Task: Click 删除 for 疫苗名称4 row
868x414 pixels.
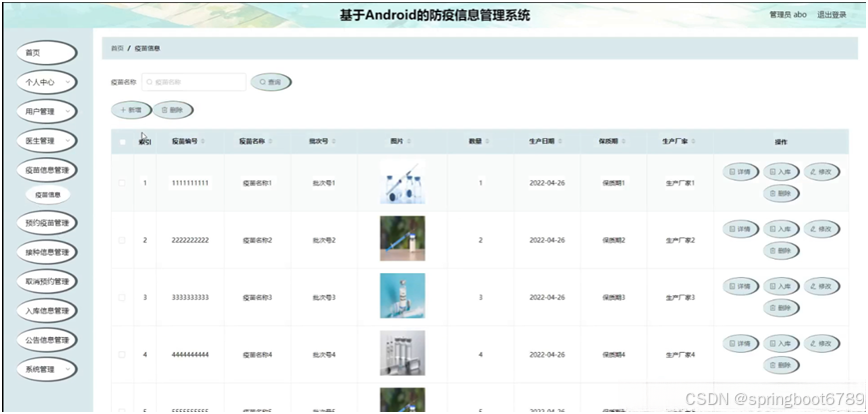Action: [x=781, y=365]
